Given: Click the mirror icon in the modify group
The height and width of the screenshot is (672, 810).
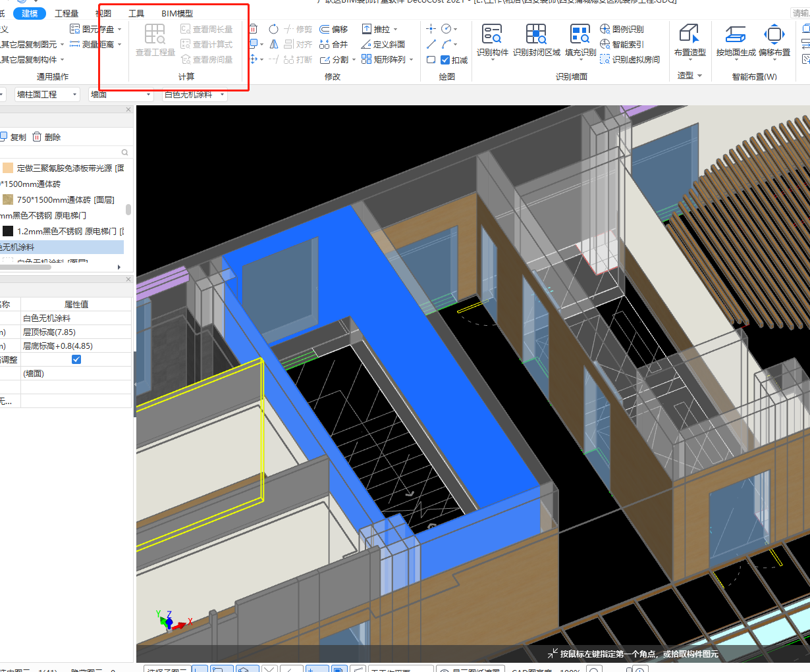Looking at the screenshot, I should point(273,44).
